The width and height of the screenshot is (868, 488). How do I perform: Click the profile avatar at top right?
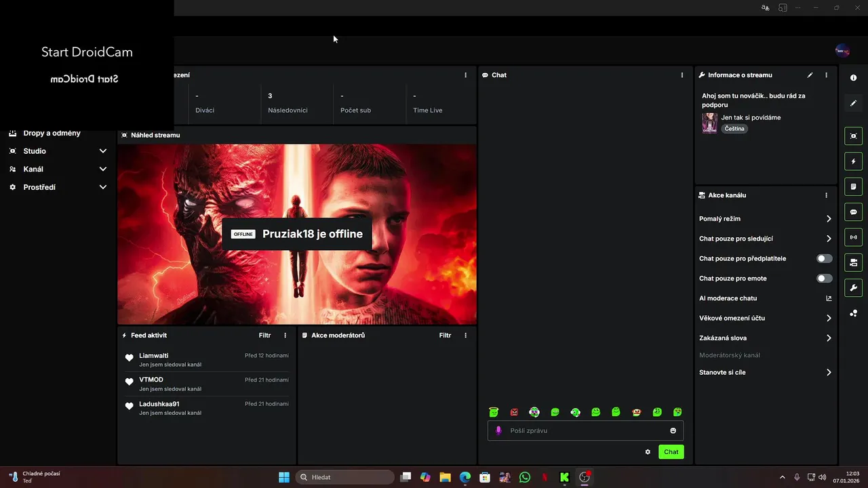pos(842,50)
